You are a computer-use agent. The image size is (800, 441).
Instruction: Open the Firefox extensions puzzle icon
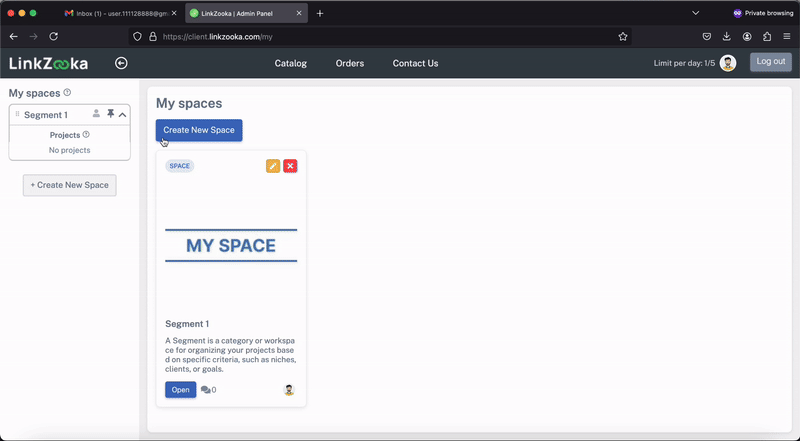(767, 37)
